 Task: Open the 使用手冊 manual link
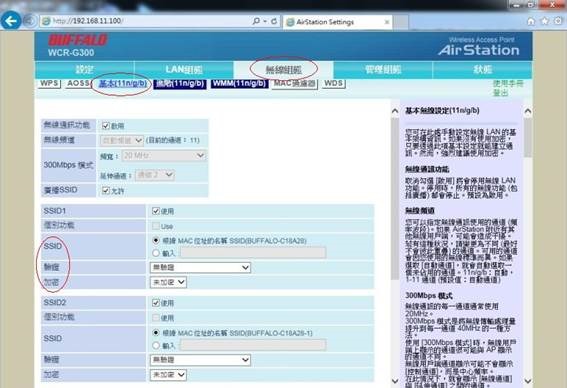(508, 84)
